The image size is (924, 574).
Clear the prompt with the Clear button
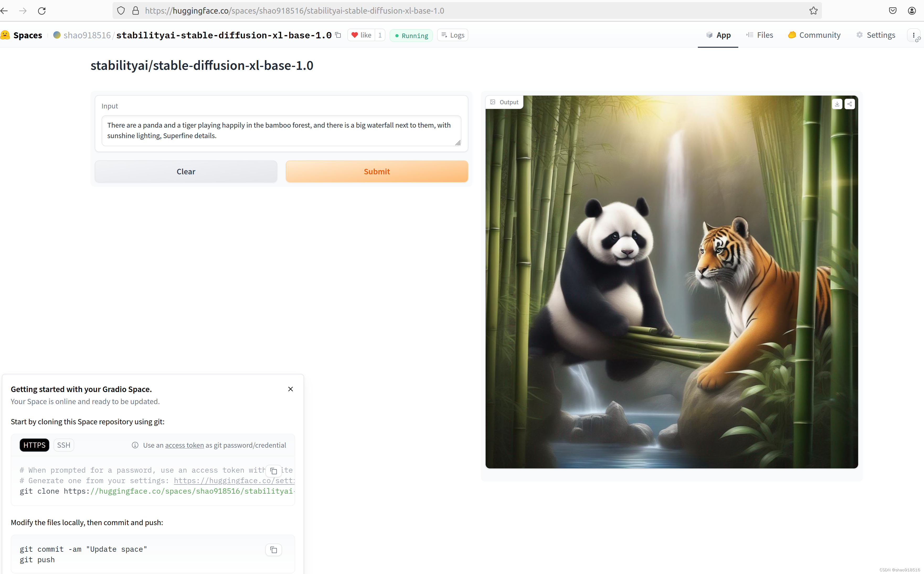click(186, 171)
